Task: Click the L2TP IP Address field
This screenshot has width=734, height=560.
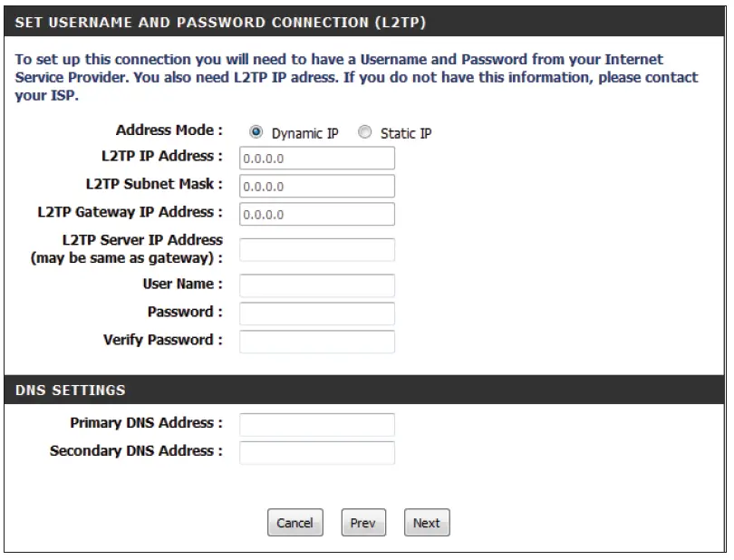Action: point(317,159)
